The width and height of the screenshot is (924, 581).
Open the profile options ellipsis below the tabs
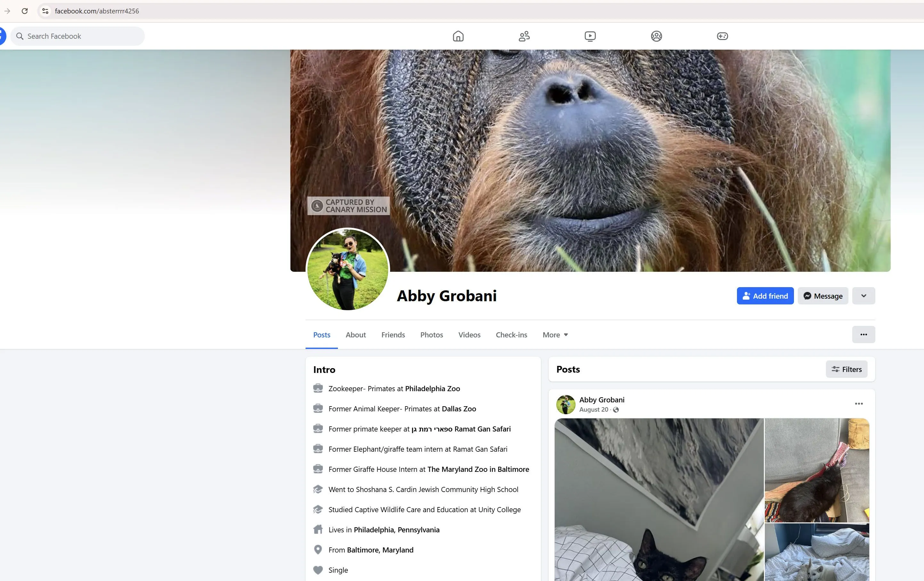coord(864,335)
